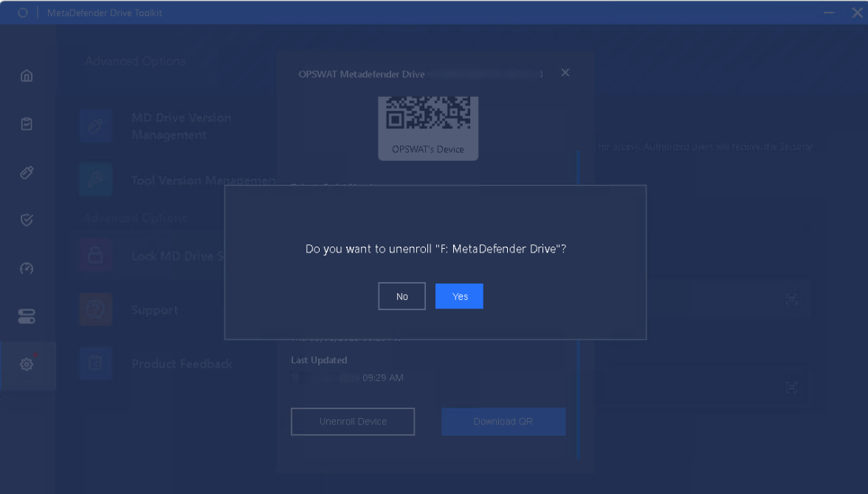This screenshot has width=868, height=494.
Task: Click the Last Updated label
Action: coord(319,360)
